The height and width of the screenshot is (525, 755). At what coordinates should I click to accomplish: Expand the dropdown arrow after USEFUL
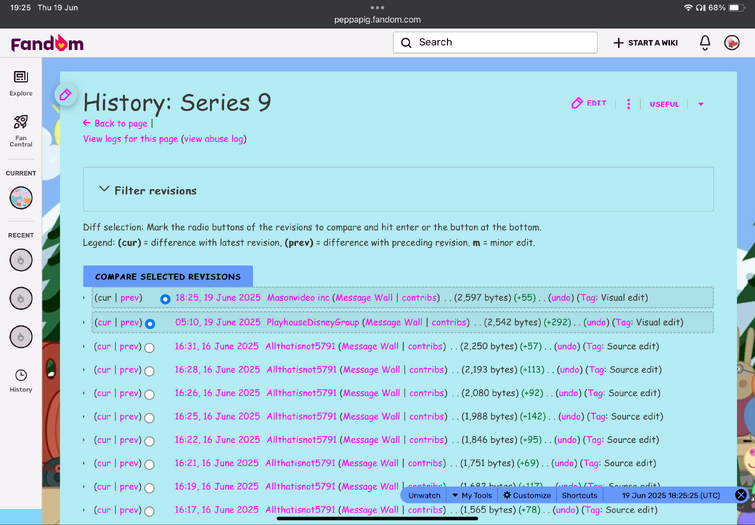(701, 104)
